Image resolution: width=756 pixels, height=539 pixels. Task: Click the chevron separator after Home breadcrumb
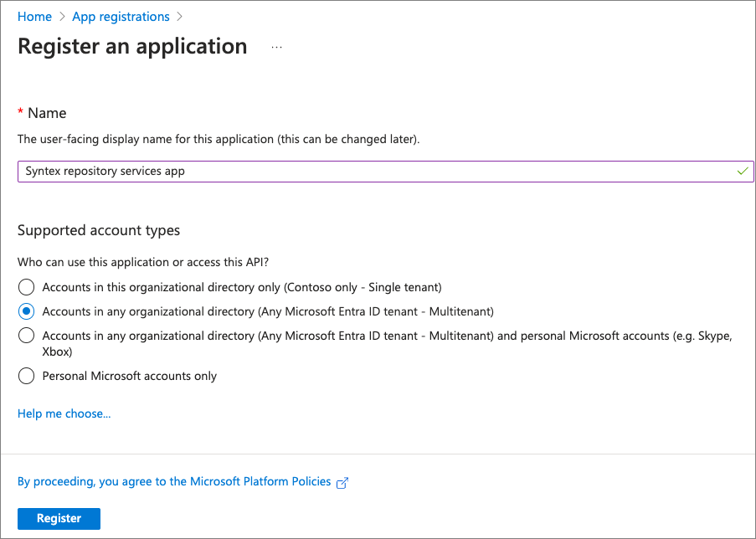pyautogui.click(x=61, y=16)
